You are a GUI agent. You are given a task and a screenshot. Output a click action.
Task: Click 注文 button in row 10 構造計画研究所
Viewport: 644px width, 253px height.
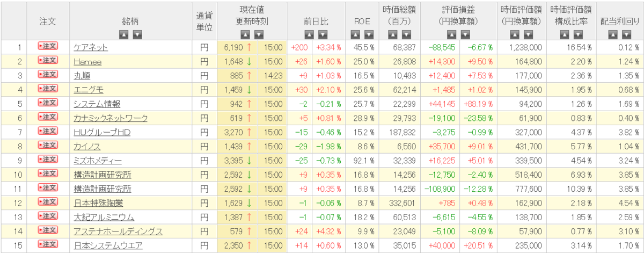(x=48, y=174)
